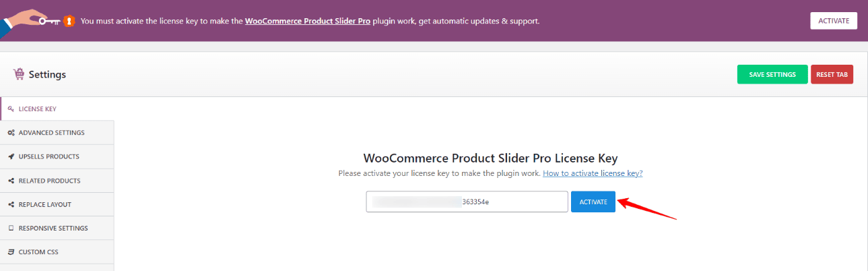Follow the WooCommerce Product Slider Pro banner link
The height and width of the screenshot is (271, 868).
(x=308, y=21)
